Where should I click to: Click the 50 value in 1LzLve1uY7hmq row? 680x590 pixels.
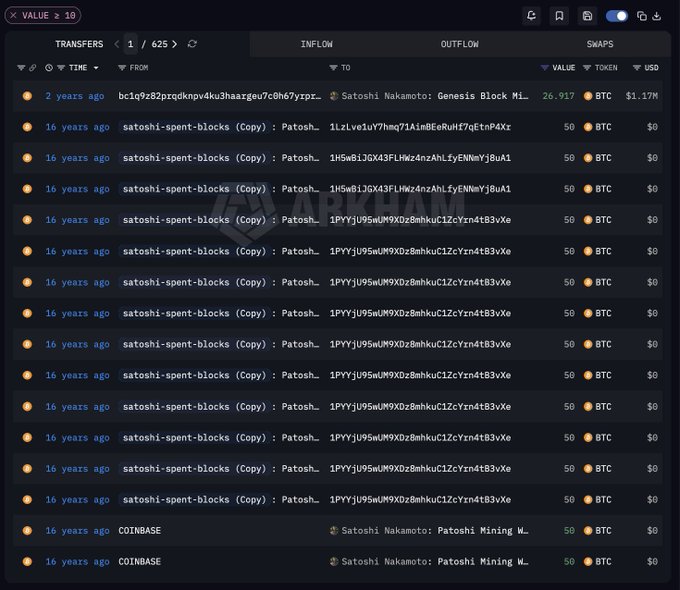[x=569, y=127]
